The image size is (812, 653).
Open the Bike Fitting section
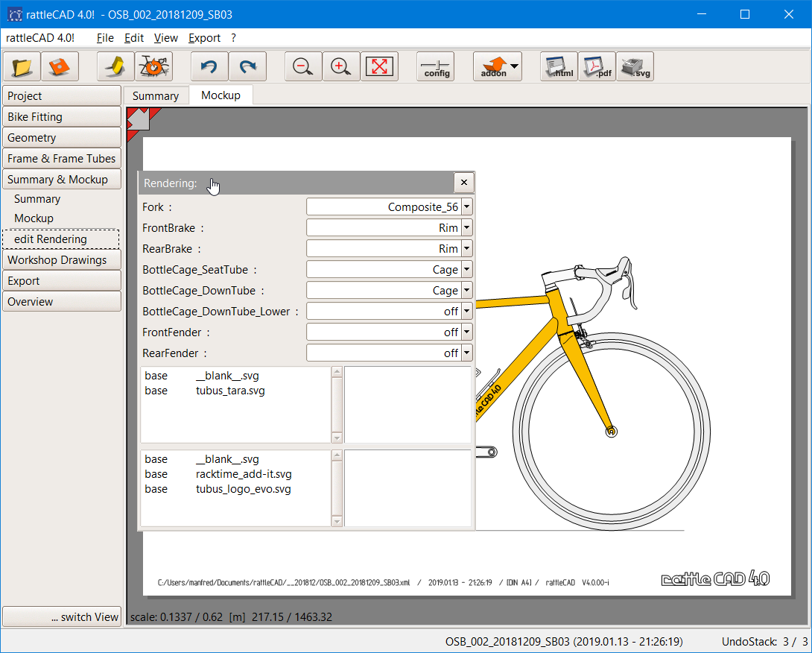point(62,116)
